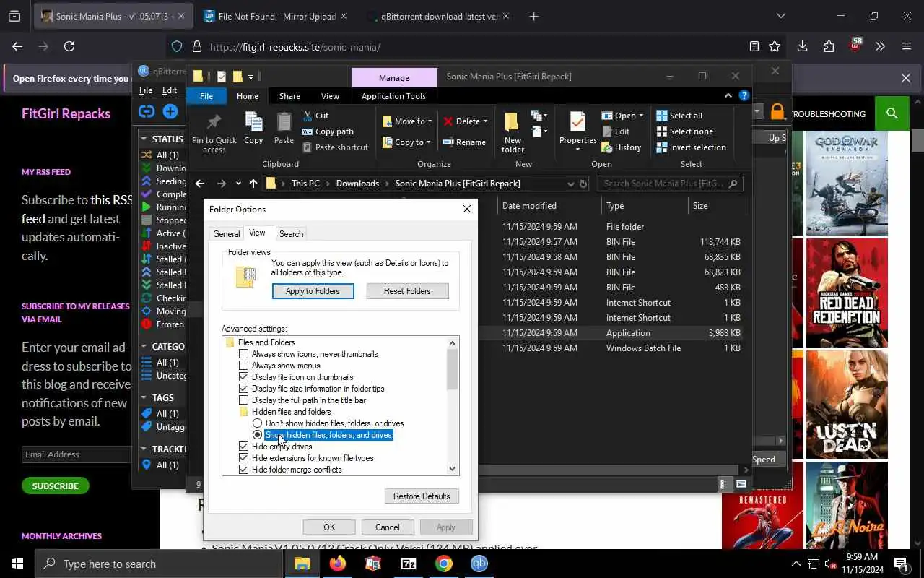Open recent locations dropdown arrow
924x578 pixels.
[239, 184]
